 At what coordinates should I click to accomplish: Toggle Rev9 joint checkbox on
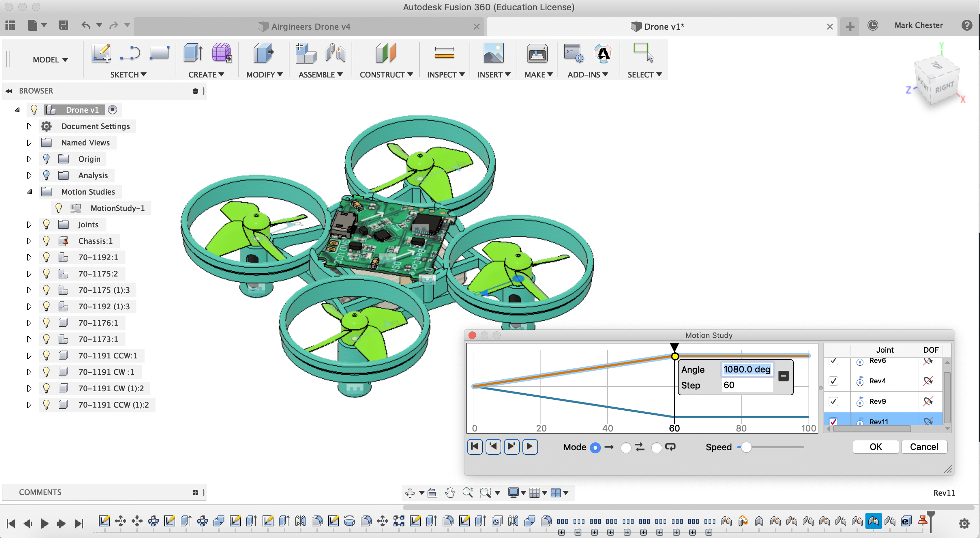[834, 401]
